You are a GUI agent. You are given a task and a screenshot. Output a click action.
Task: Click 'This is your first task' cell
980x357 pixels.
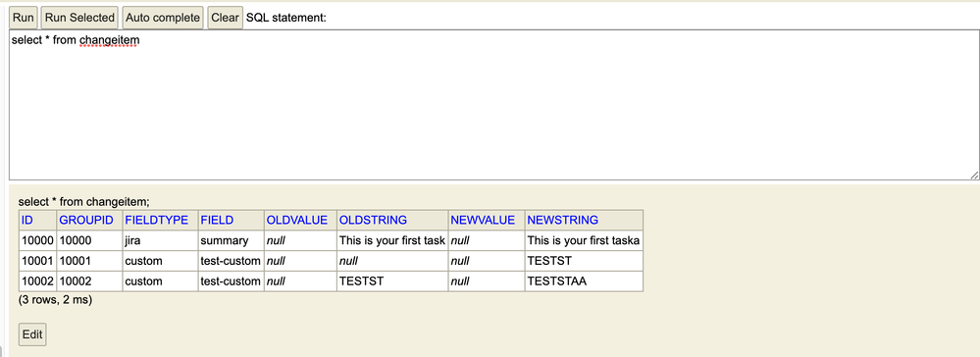pos(392,240)
